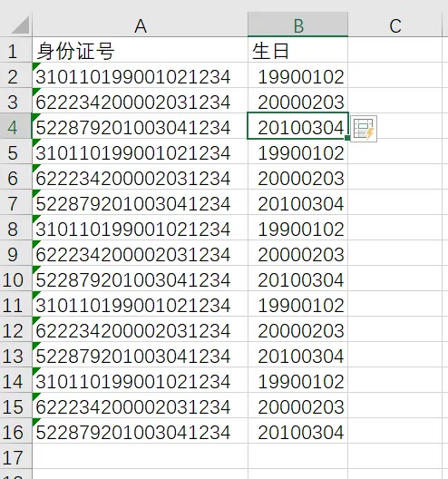Select cell A10 in row 10
Image resolution: width=448 pixels, height=479 pixels.
point(140,279)
